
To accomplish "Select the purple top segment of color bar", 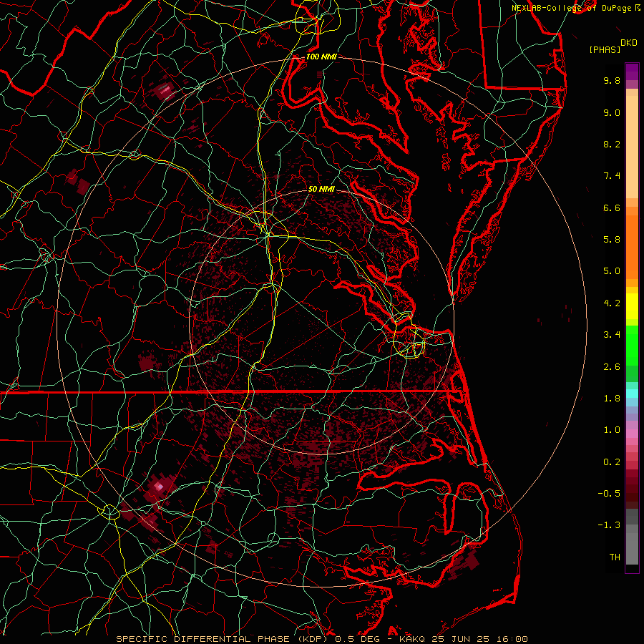I will [632, 72].
